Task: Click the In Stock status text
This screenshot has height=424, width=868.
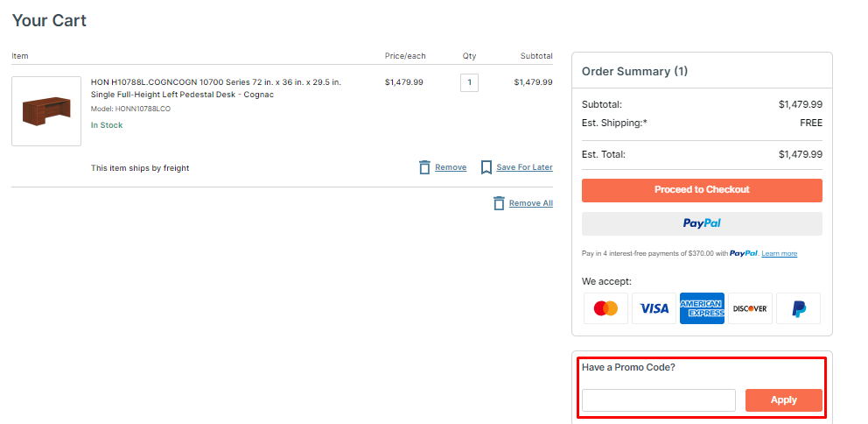Action: (107, 125)
